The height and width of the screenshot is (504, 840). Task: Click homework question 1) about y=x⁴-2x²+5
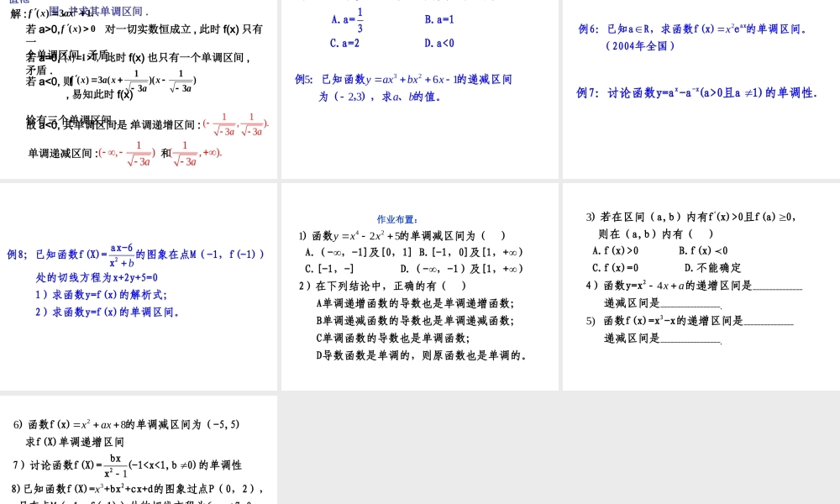pyautogui.click(x=402, y=236)
